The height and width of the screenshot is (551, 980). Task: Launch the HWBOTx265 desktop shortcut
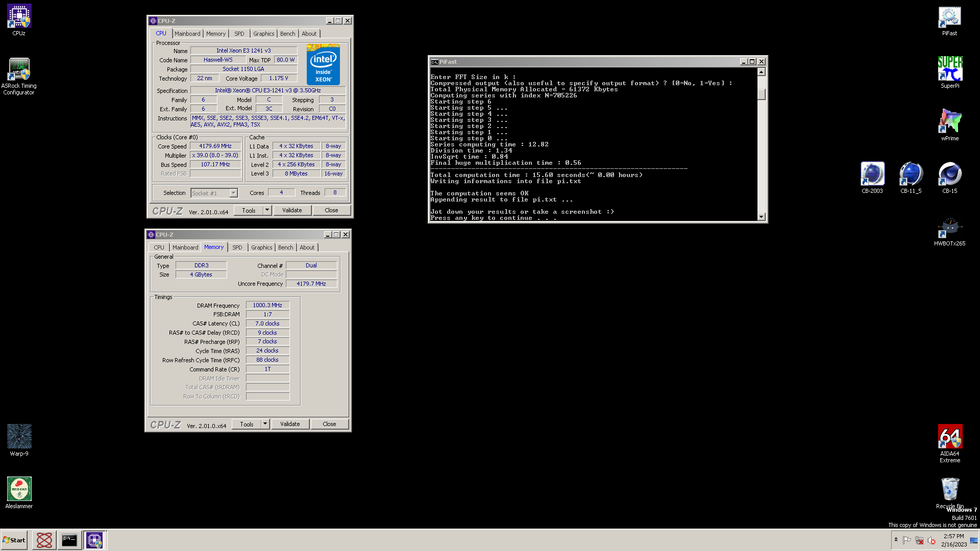pos(949,232)
